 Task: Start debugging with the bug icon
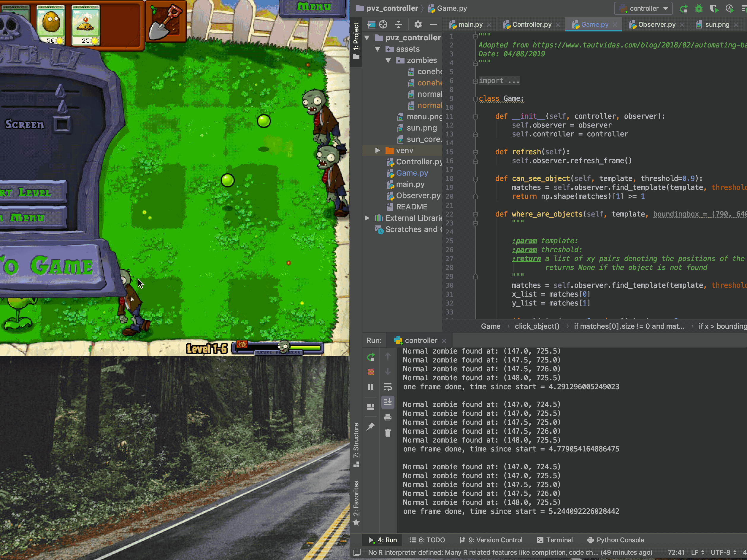click(x=699, y=8)
